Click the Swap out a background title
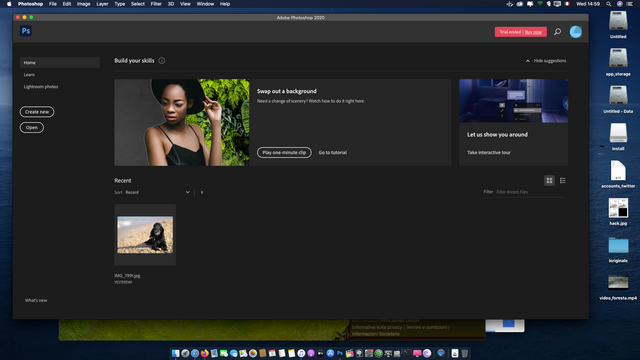The image size is (640, 360). [x=287, y=91]
